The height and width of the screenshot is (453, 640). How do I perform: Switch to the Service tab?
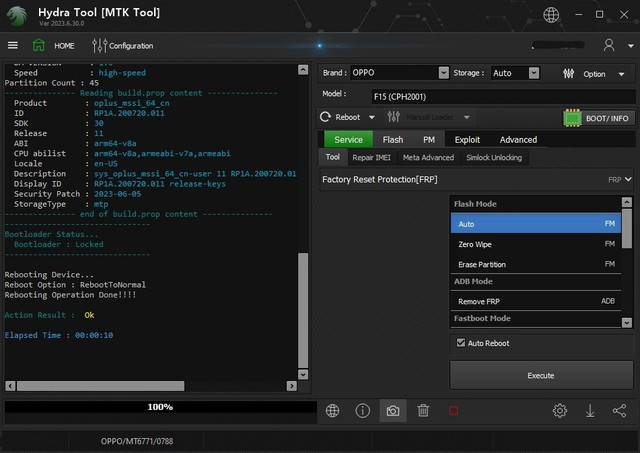pyautogui.click(x=348, y=140)
